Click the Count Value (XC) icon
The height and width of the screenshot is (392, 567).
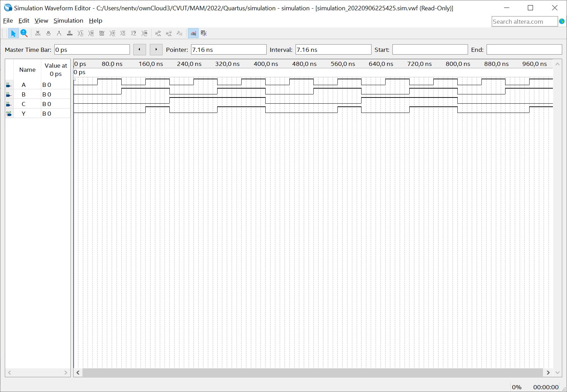[112, 33]
